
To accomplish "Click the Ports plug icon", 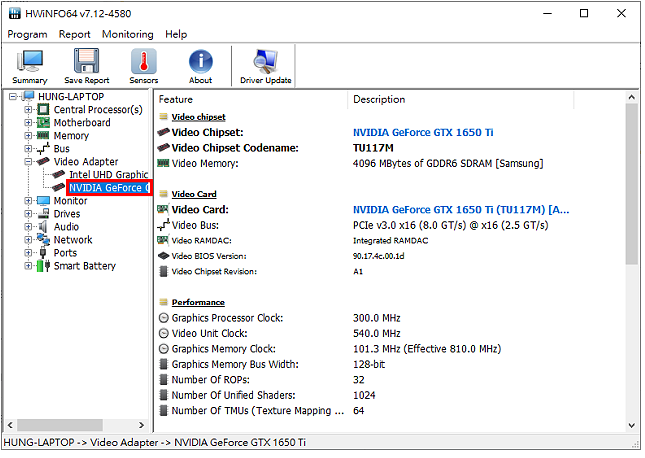I will pos(43,253).
